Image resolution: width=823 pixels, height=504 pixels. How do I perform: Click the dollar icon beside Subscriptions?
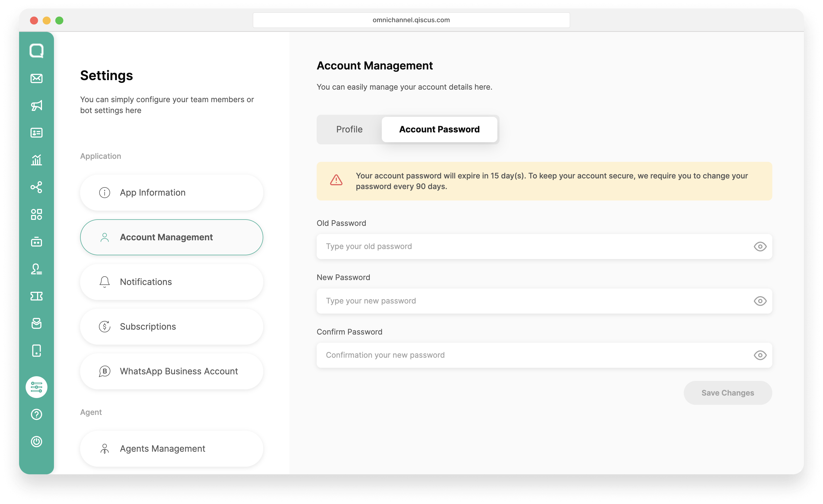[x=105, y=327]
